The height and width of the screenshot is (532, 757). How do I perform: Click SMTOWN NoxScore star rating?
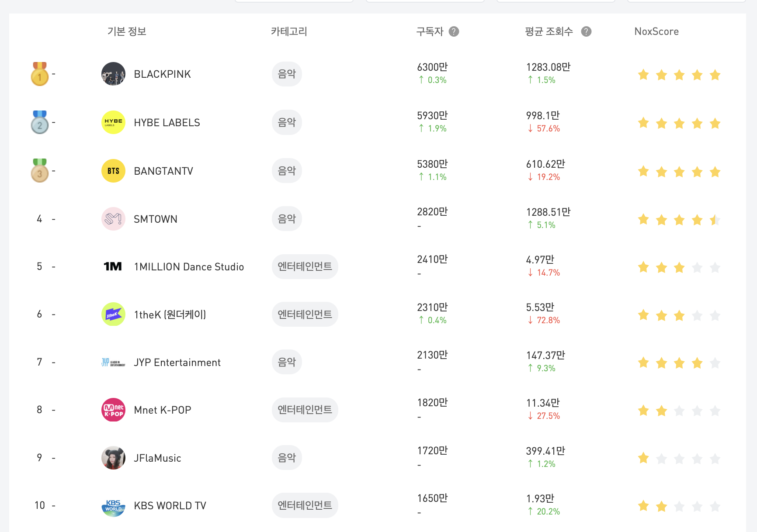pyautogui.click(x=679, y=220)
